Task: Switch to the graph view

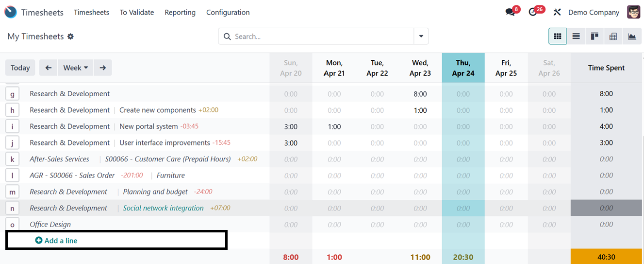Action: [631, 36]
